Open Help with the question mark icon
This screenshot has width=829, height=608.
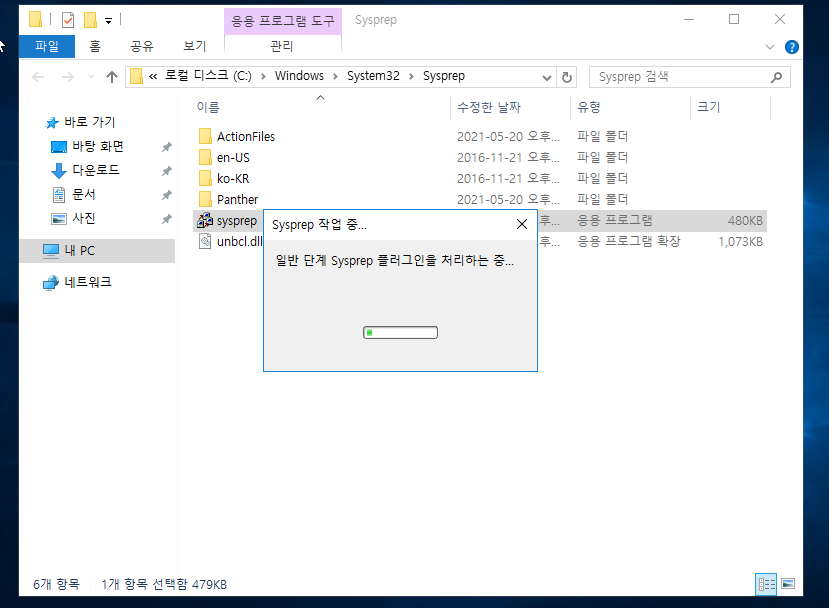point(791,47)
